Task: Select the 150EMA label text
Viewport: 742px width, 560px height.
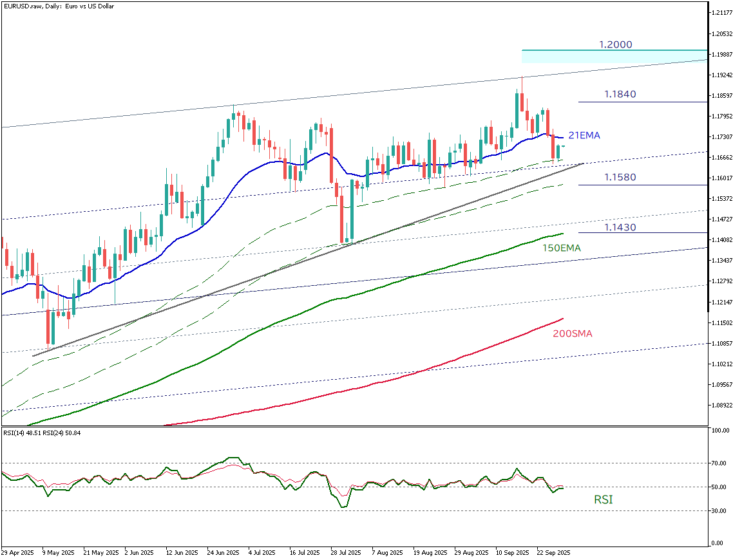Action: [561, 247]
